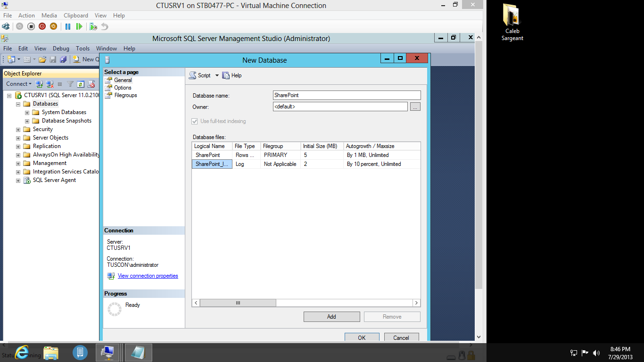This screenshot has height=362, width=644.
Task: Click the Database name input field
Action: pyautogui.click(x=347, y=95)
